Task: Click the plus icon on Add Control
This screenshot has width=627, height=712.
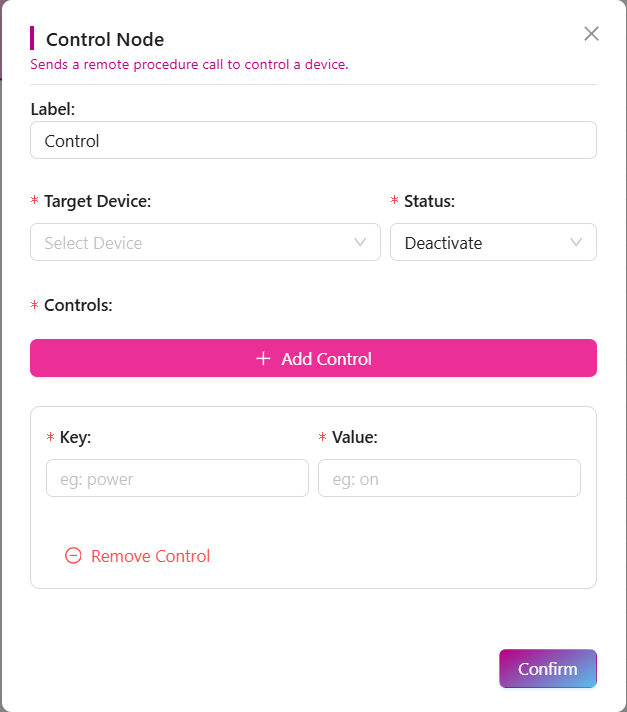Action: [264, 359]
